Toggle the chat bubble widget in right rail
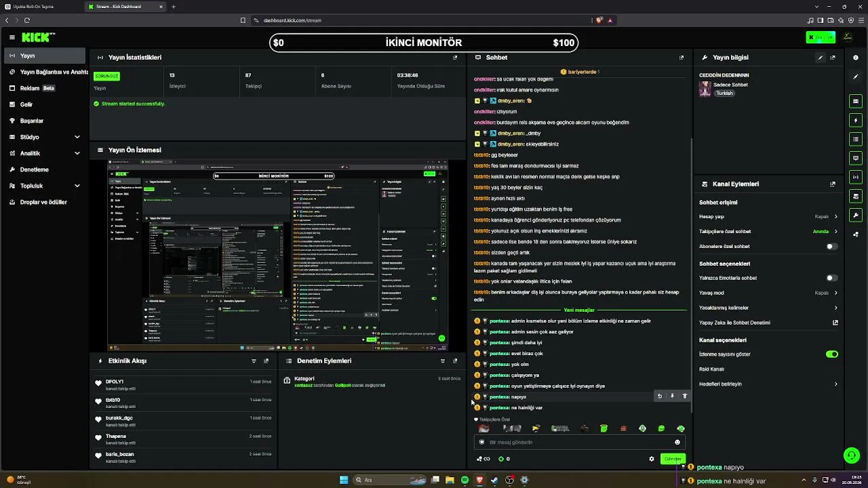This screenshot has height=488, width=868. point(856,158)
